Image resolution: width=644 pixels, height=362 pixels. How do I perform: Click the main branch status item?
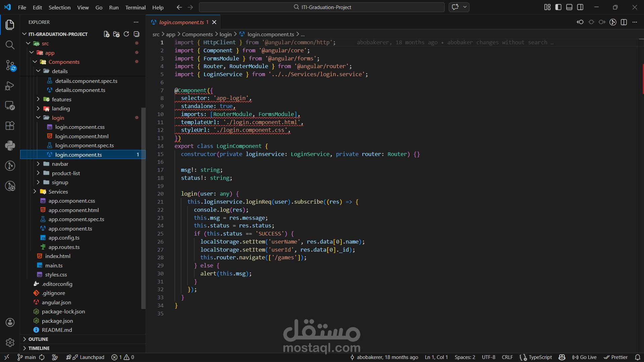click(x=27, y=357)
